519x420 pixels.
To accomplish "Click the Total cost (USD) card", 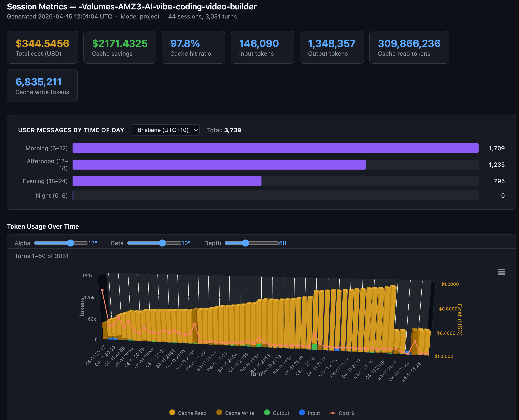I will [42, 47].
